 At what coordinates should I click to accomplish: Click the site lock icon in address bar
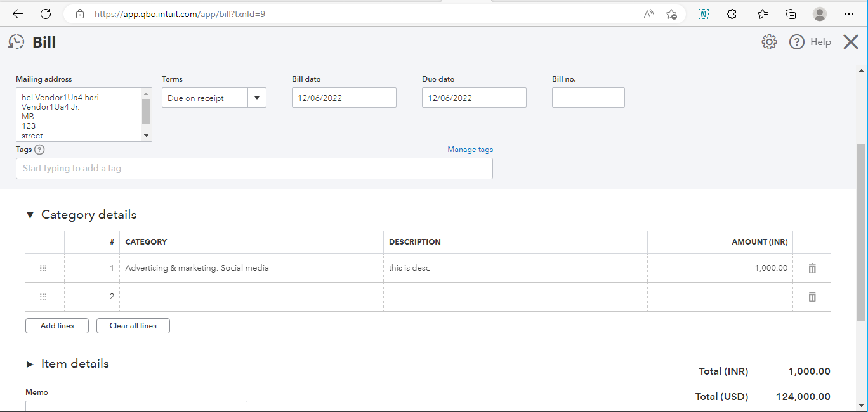click(79, 14)
